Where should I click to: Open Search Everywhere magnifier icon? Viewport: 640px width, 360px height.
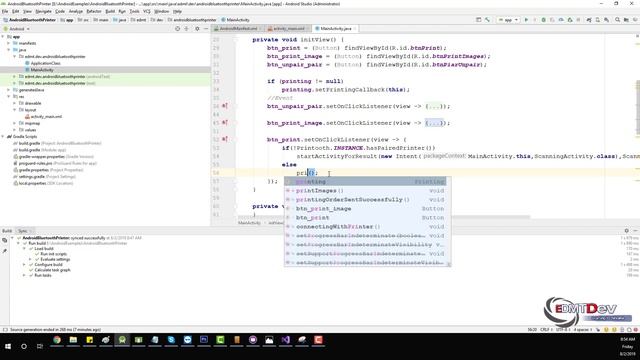[618, 20]
